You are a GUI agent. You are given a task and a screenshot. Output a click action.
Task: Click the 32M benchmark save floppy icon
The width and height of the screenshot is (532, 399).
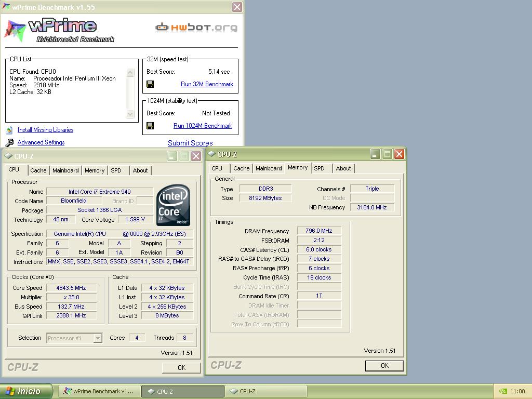point(150,84)
